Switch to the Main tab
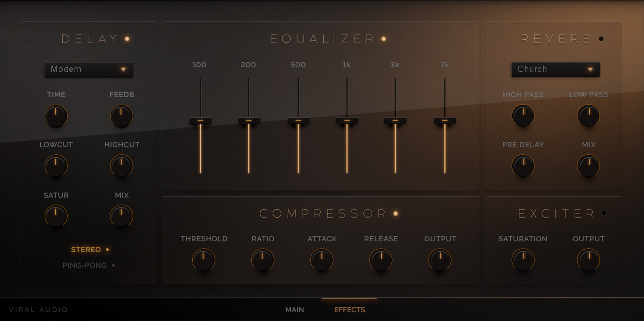Viewport: 644px width, 321px height. [x=294, y=309]
